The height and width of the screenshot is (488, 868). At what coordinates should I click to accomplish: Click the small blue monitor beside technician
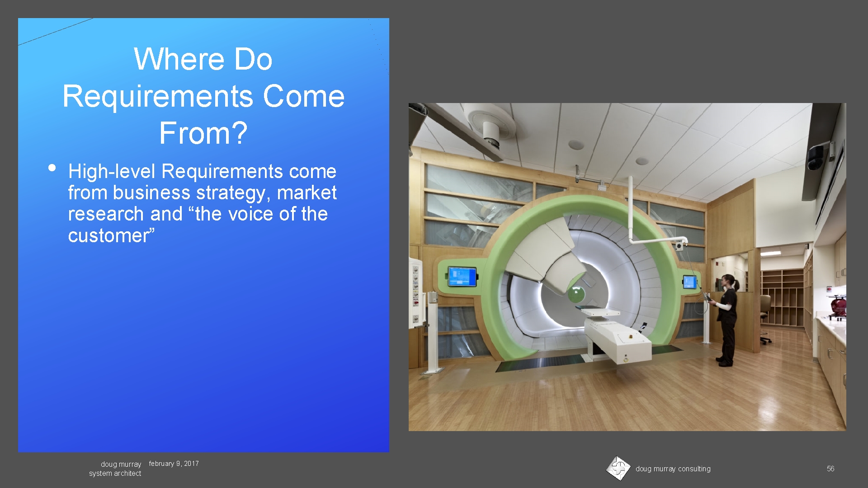point(689,282)
